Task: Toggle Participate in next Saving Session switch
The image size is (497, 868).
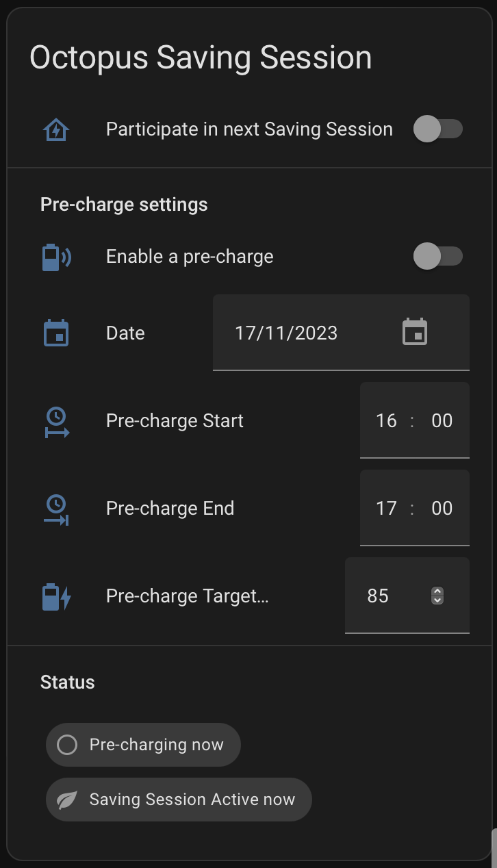Action: pyautogui.click(x=438, y=129)
